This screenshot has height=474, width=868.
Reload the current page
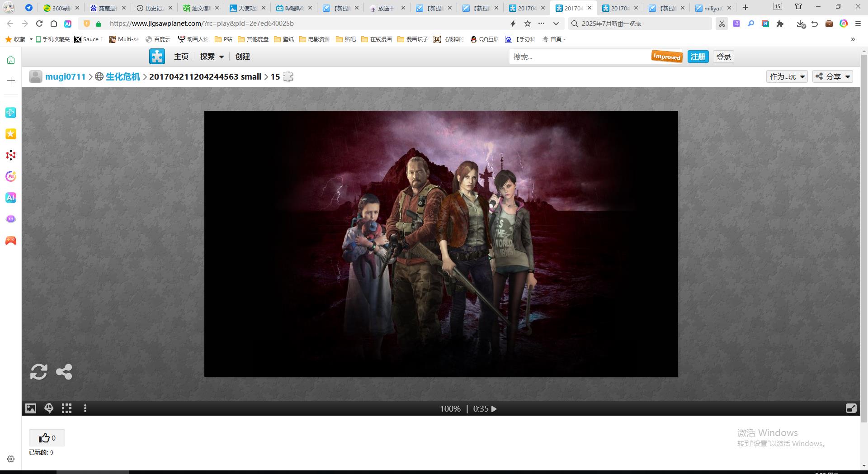click(39, 24)
